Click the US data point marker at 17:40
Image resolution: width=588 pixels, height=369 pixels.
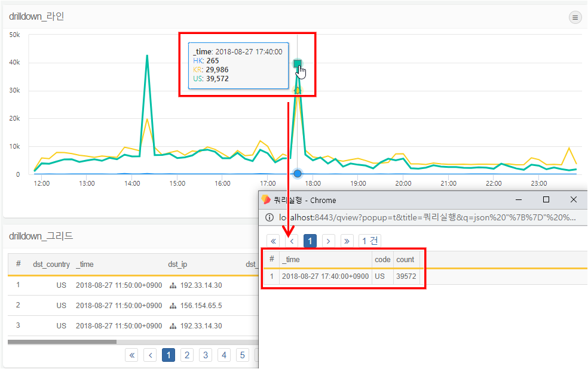point(298,63)
